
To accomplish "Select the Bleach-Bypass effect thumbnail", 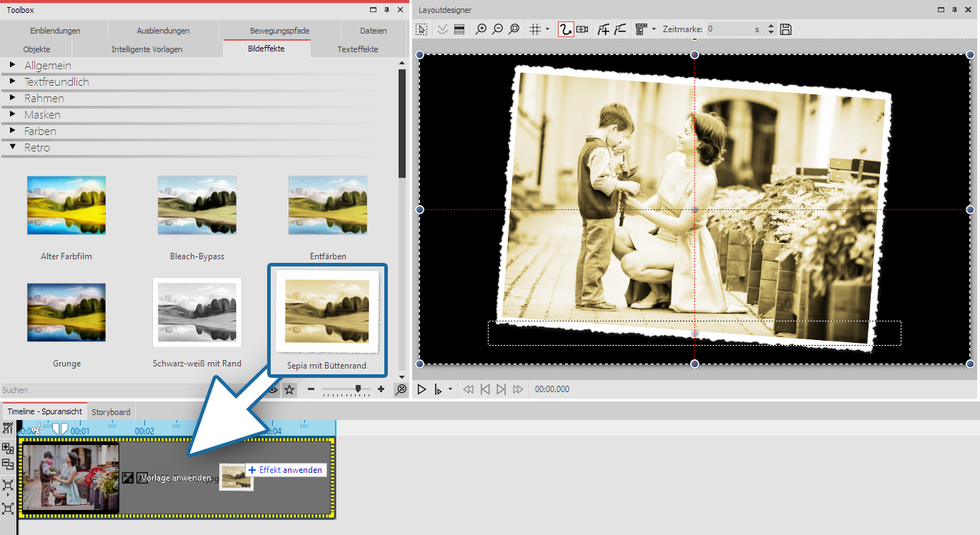I will point(197,205).
